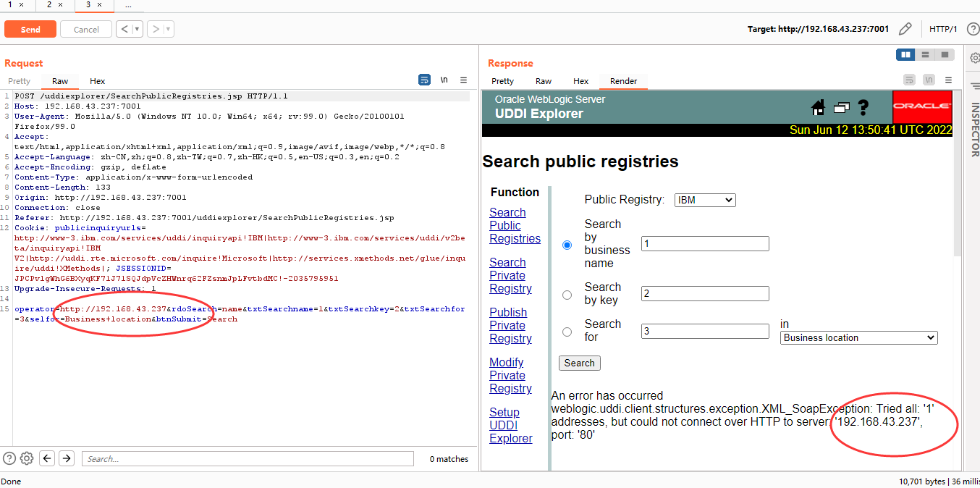
Task: Select top-bottom response layout
Action: click(924, 55)
